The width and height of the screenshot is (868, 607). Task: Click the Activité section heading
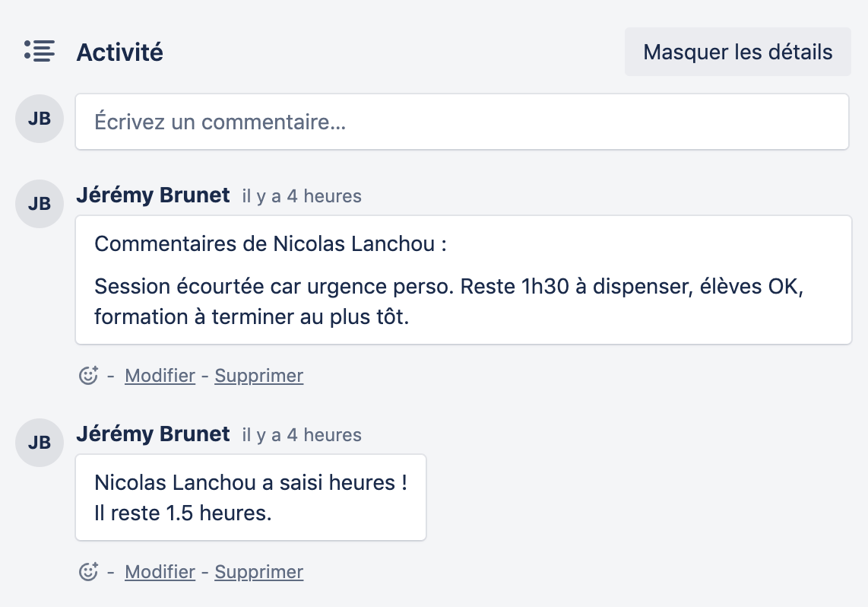[119, 52]
